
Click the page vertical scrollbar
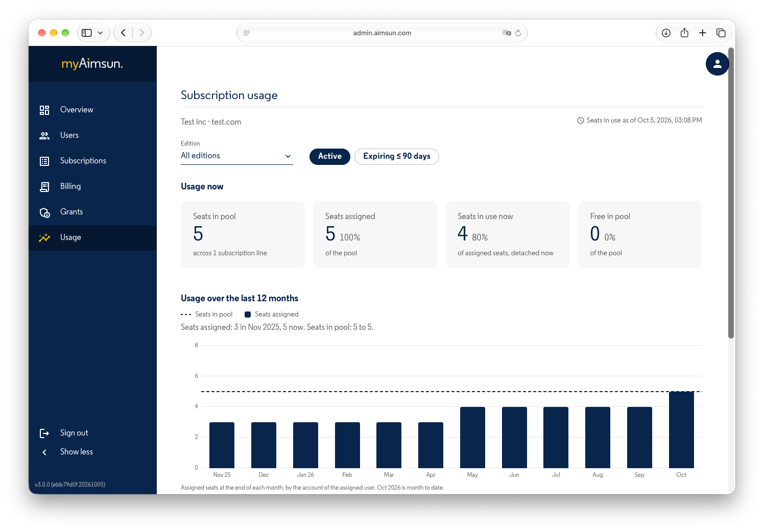(x=731, y=193)
